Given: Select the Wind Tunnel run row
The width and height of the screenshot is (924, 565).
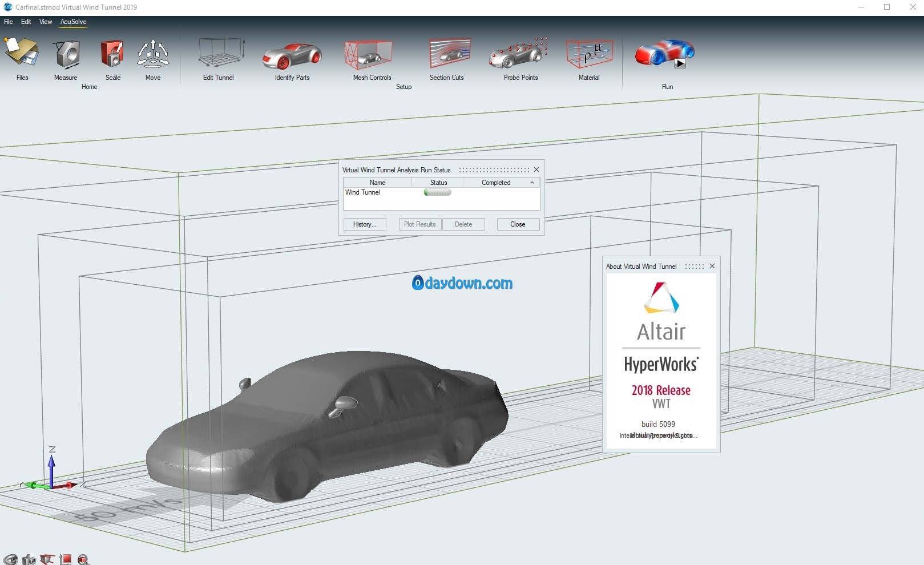Looking at the screenshot, I should click(441, 192).
